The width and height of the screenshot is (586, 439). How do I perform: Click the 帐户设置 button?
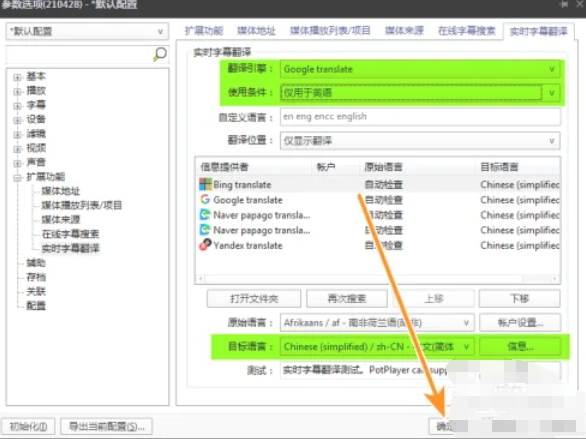[x=520, y=322]
